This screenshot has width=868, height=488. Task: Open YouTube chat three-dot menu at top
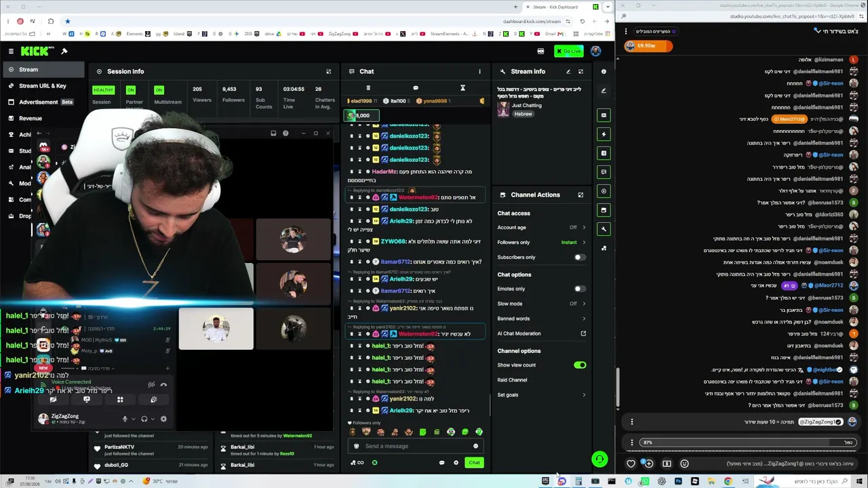[x=626, y=31]
